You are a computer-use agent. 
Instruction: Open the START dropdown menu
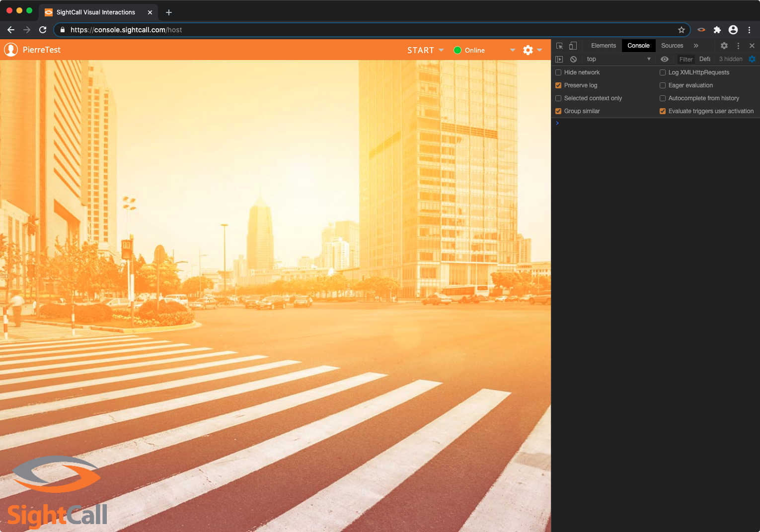click(426, 50)
